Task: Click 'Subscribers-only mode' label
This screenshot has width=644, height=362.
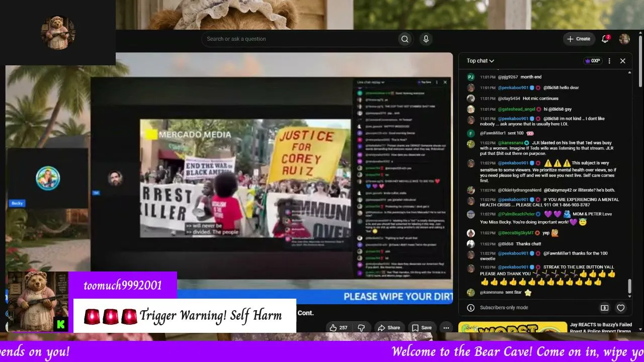Action: [x=504, y=308]
